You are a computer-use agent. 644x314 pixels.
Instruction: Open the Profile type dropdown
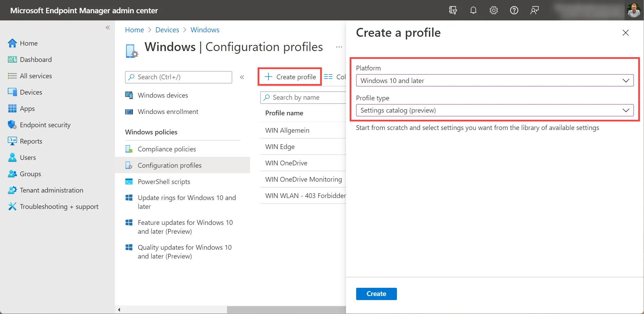[494, 110]
